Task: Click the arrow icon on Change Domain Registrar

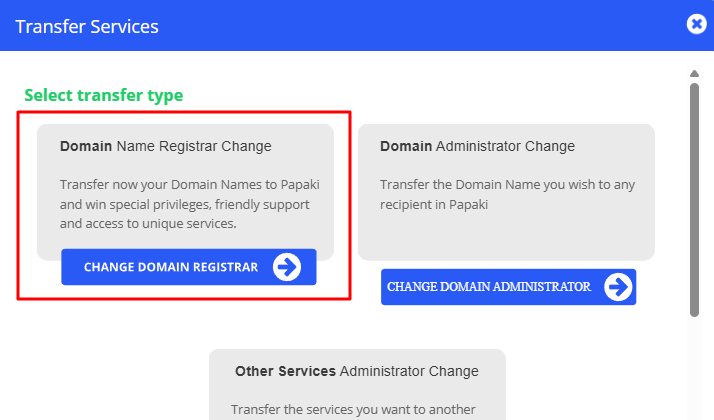Action: (x=287, y=267)
